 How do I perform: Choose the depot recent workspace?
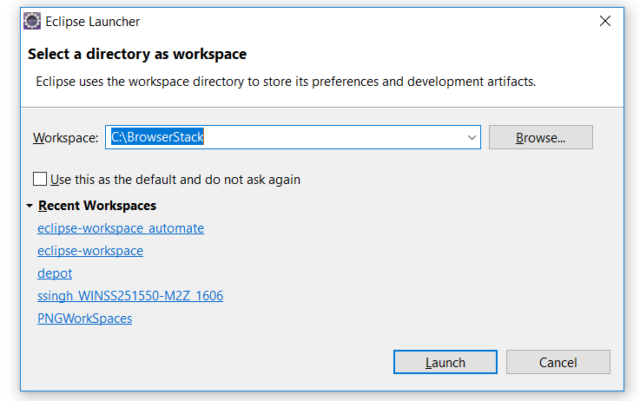54,273
